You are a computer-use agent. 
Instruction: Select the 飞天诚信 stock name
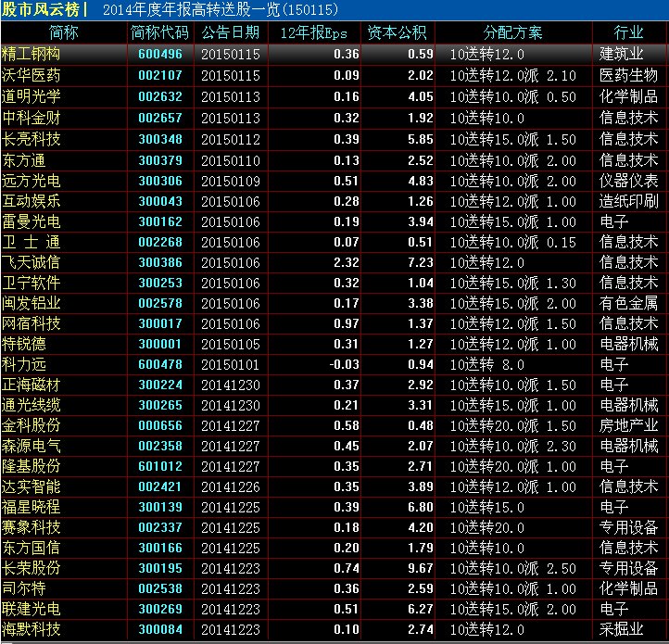[x=32, y=262]
